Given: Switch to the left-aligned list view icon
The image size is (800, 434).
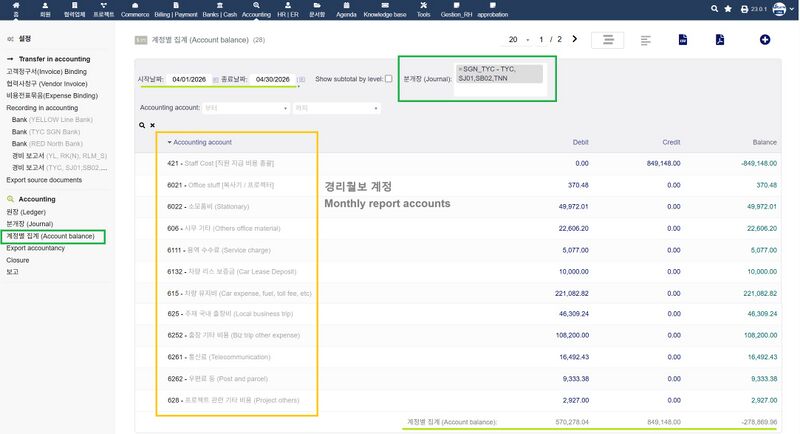Looking at the screenshot, I should pyautogui.click(x=645, y=40).
